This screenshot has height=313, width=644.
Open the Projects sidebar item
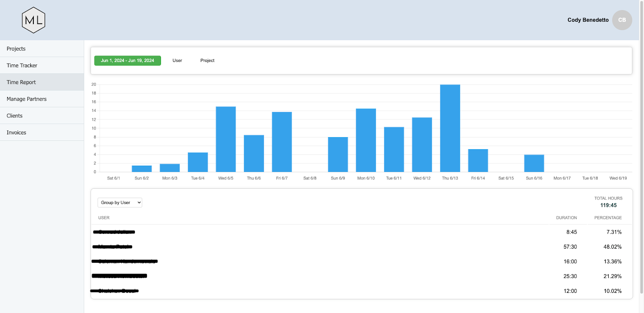tap(42, 49)
